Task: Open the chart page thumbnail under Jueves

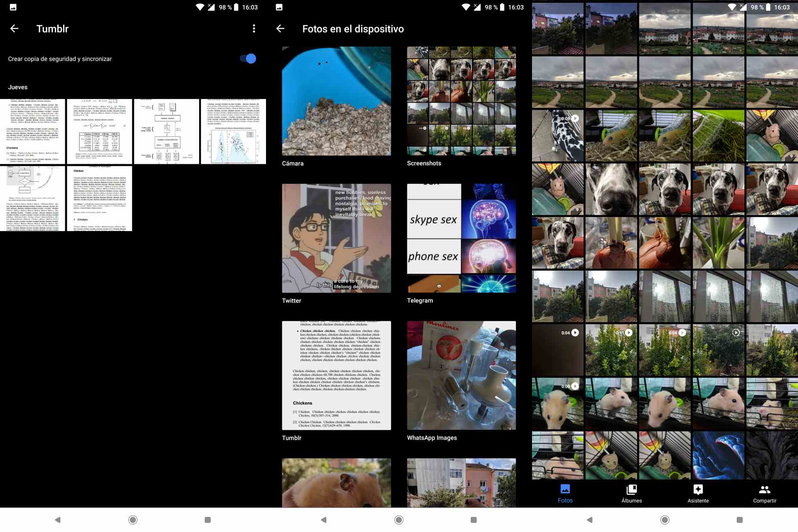Action: point(233,131)
